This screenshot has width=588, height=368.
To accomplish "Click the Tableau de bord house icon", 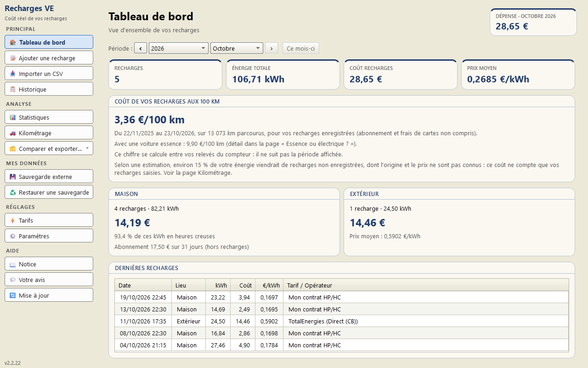I will 13,42.
